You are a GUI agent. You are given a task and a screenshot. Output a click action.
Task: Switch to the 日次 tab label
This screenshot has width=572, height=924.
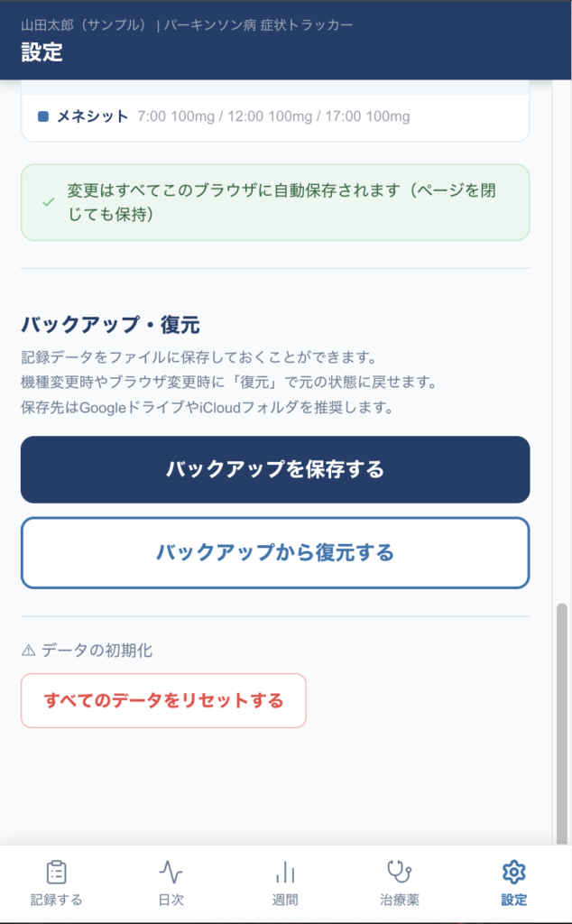(x=171, y=900)
